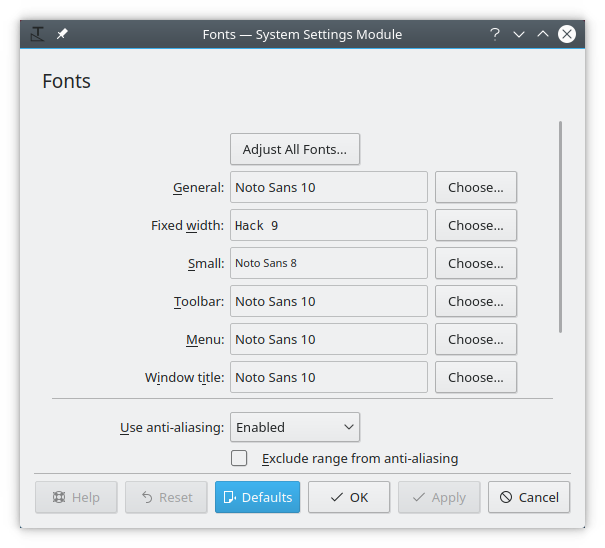Click the question mark help icon
The width and height of the screenshot is (605, 548).
coord(495,34)
